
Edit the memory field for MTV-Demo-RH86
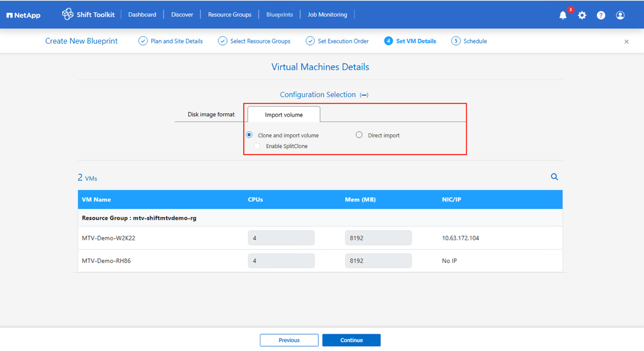378,260
